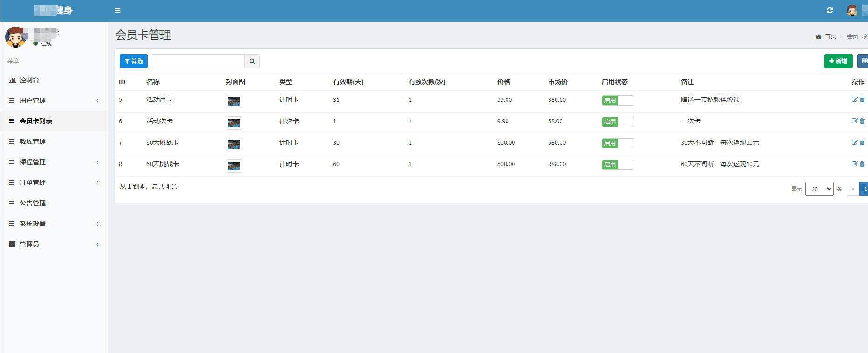
Task: Delete the 60天挑战卡 row with the trash icon
Action: click(862, 164)
